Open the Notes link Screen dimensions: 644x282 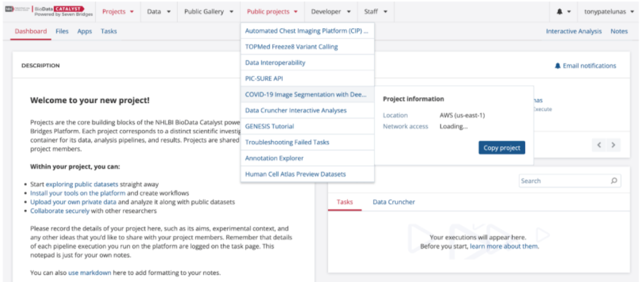pos(619,31)
